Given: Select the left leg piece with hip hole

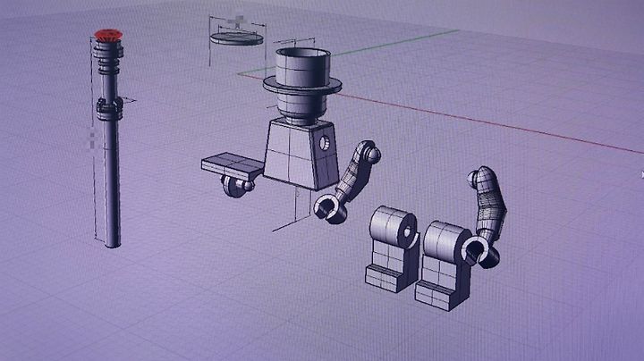Looking at the screenshot, I should (393, 249).
